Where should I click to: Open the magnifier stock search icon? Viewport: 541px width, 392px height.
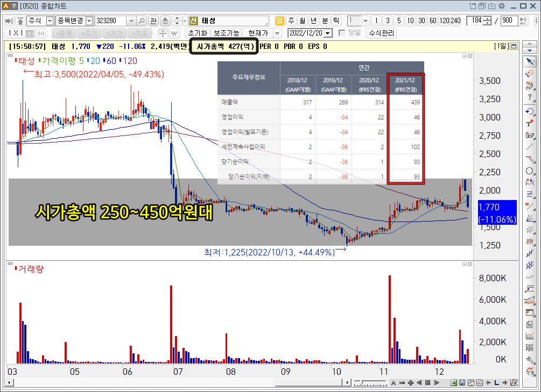(142, 21)
